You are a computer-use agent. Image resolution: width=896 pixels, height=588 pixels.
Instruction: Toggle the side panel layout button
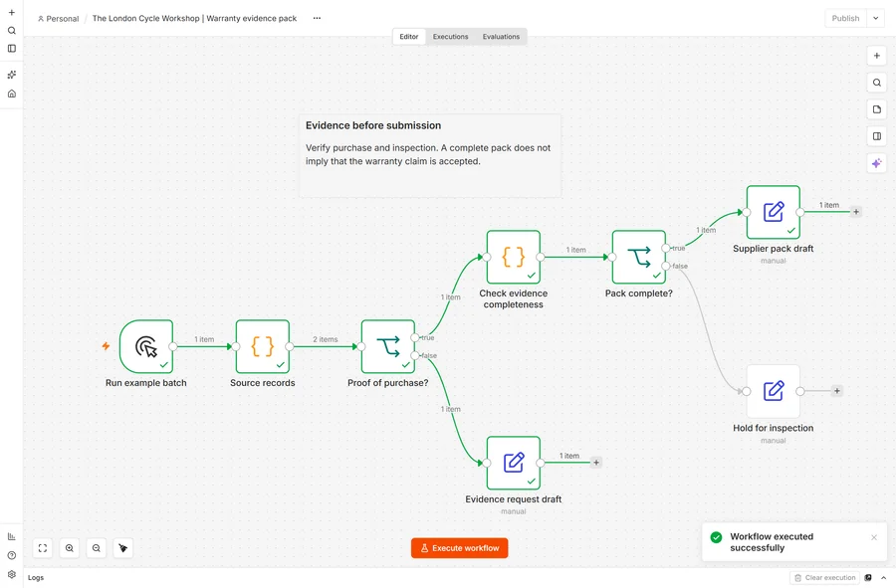pyautogui.click(x=876, y=136)
